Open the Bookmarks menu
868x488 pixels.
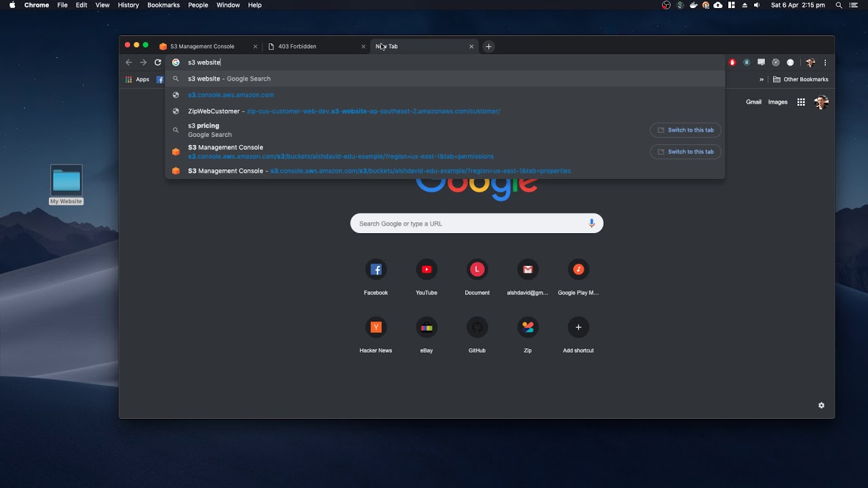click(x=163, y=5)
